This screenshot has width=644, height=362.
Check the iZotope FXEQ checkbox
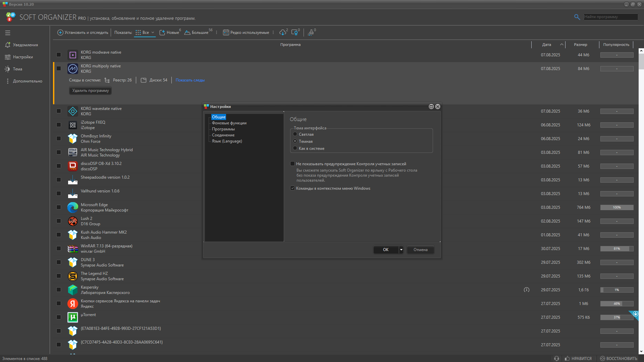59,125
